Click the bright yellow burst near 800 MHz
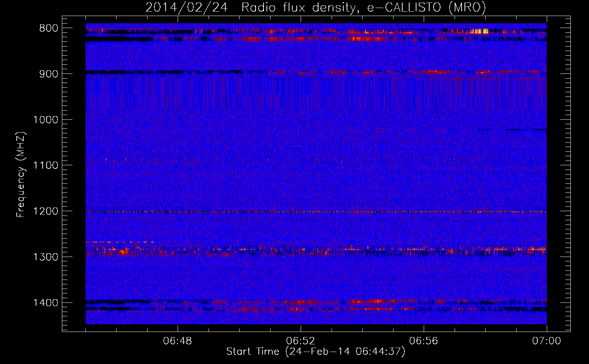The height and width of the screenshot is (364, 589). pyautogui.click(x=480, y=31)
